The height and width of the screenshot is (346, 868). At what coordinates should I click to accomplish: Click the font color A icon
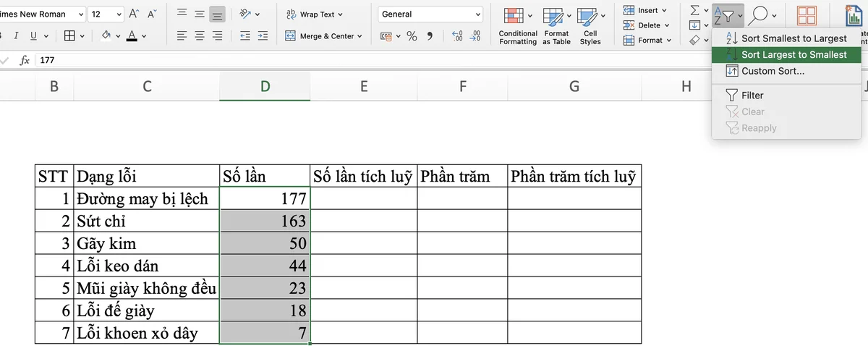[x=131, y=35]
